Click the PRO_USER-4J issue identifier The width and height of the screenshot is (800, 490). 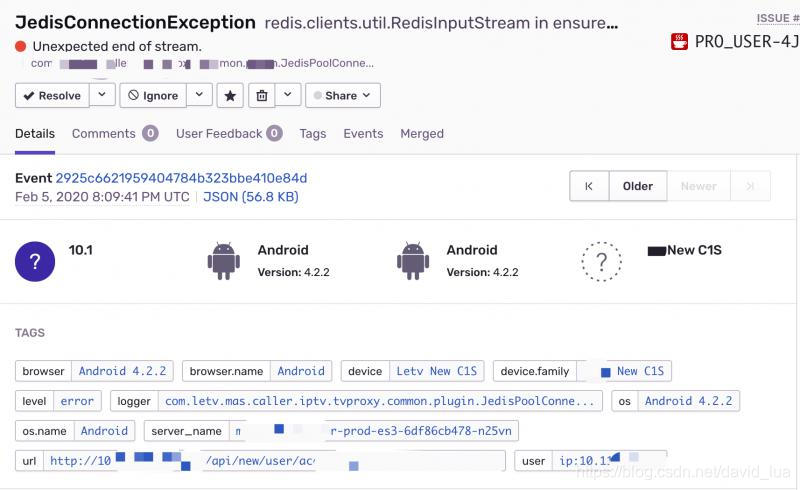pyautogui.click(x=747, y=42)
